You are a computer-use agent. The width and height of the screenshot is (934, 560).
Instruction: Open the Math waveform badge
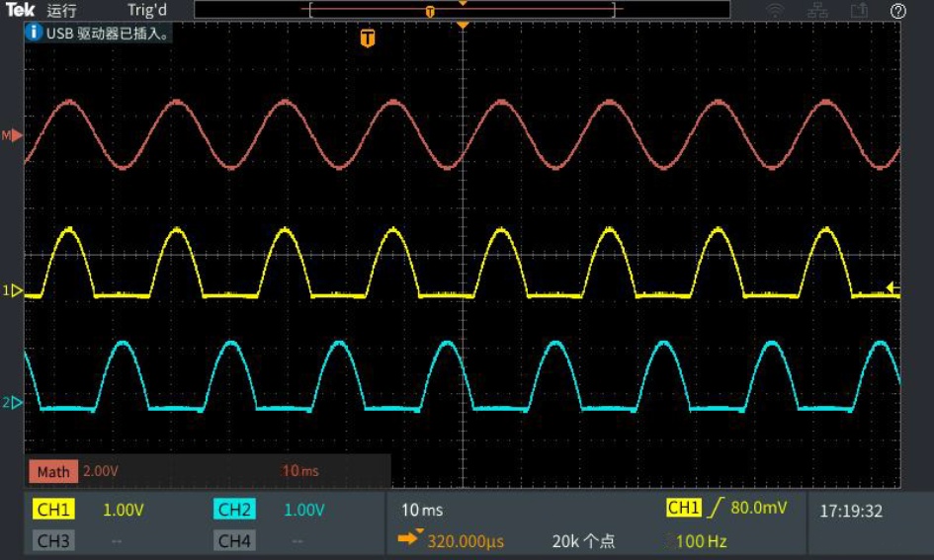(x=53, y=471)
